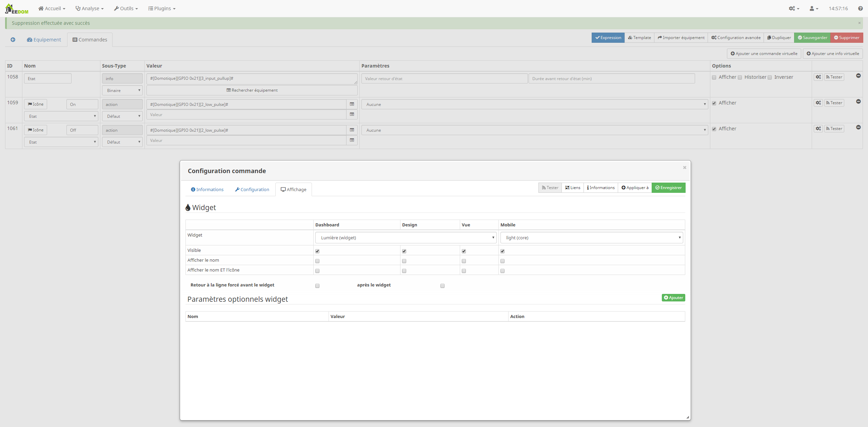The image size is (868, 427).
Task: Switch to dialog's Informations tab
Action: pyautogui.click(x=207, y=189)
